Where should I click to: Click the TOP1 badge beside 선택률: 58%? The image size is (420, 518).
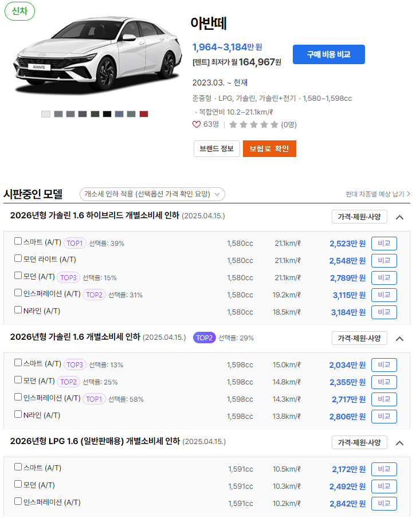[x=94, y=399]
